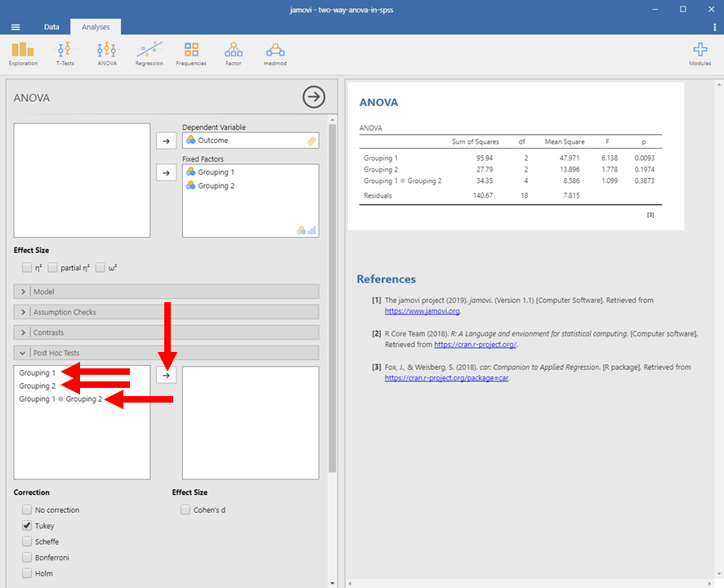Screen dimensions: 724x588
Task: Uncheck the Tukey correction checkbox
Action: [28, 526]
